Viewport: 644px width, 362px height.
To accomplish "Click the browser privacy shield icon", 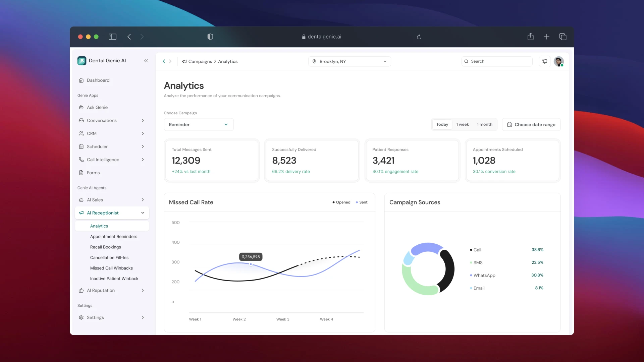I will click(x=210, y=37).
